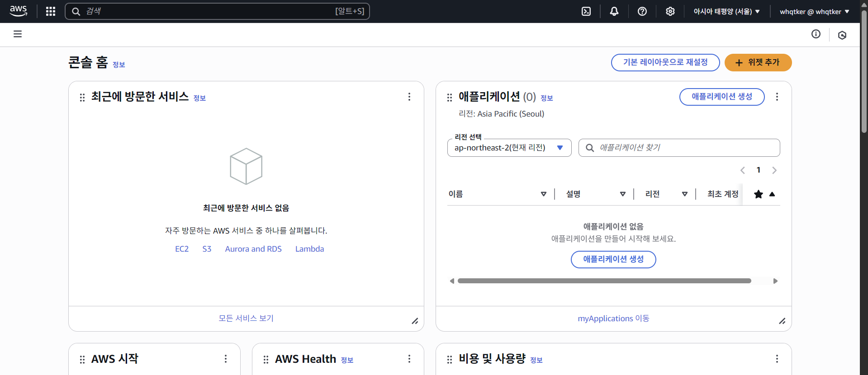Grab the drag handle of AWS Health widget
Image resolution: width=868 pixels, height=375 pixels.
pos(266,360)
